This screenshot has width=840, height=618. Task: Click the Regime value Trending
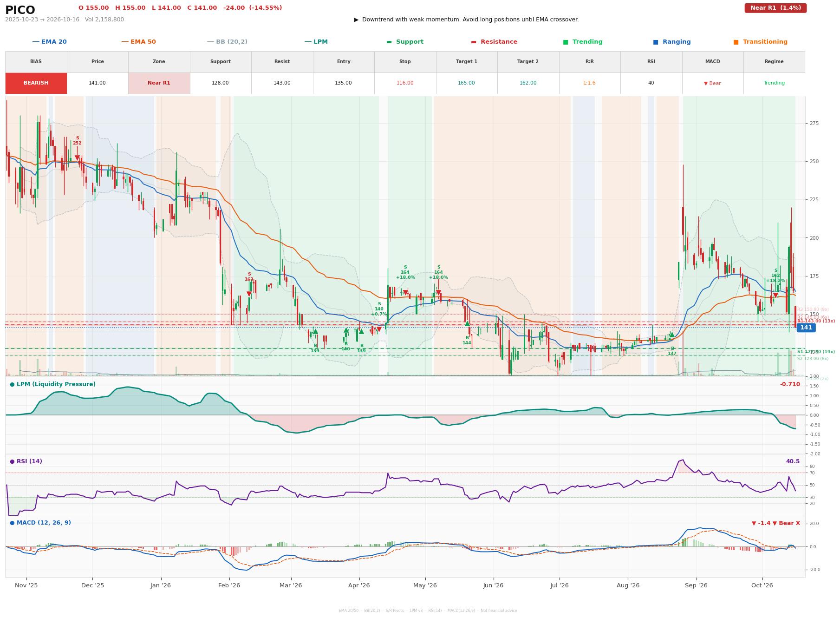(774, 83)
